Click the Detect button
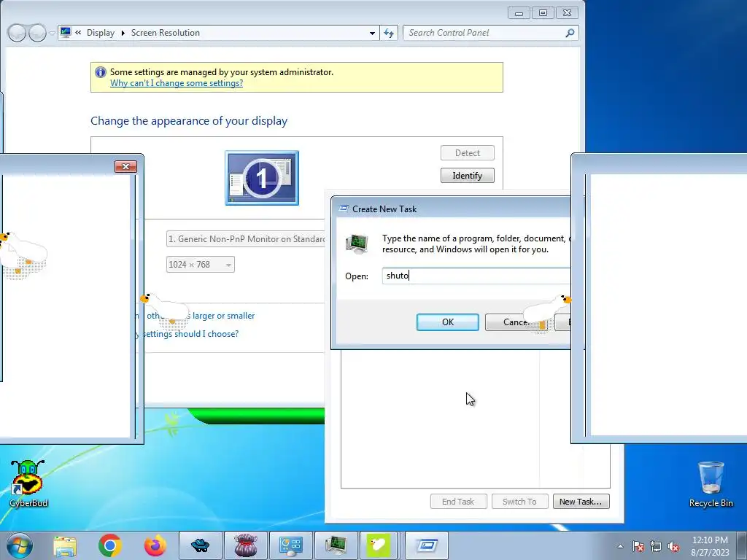The width and height of the screenshot is (747, 560). [468, 153]
